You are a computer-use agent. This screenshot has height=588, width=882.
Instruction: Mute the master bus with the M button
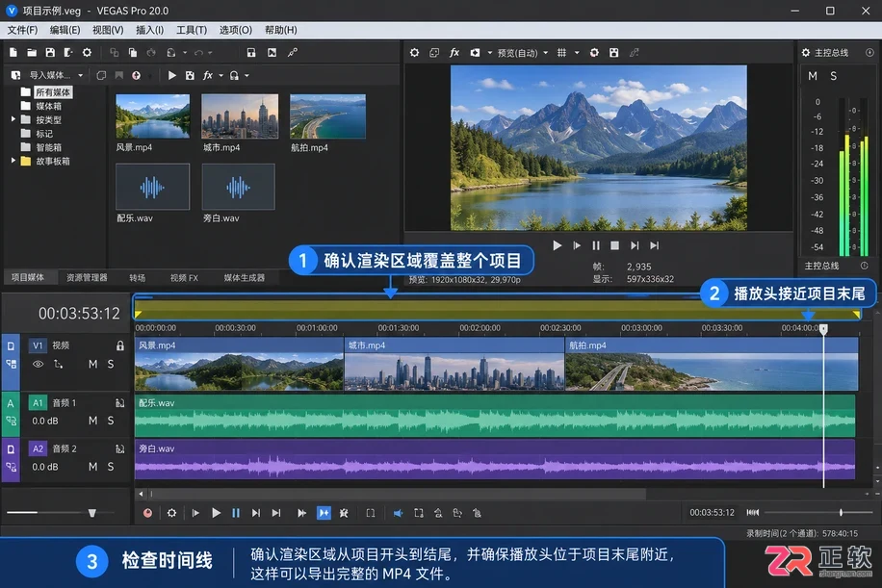(813, 76)
